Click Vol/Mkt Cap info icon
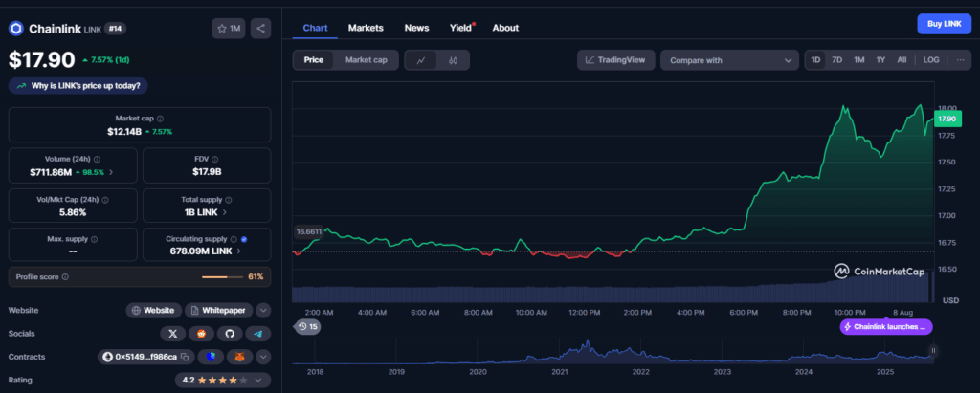980x393 pixels. point(105,200)
